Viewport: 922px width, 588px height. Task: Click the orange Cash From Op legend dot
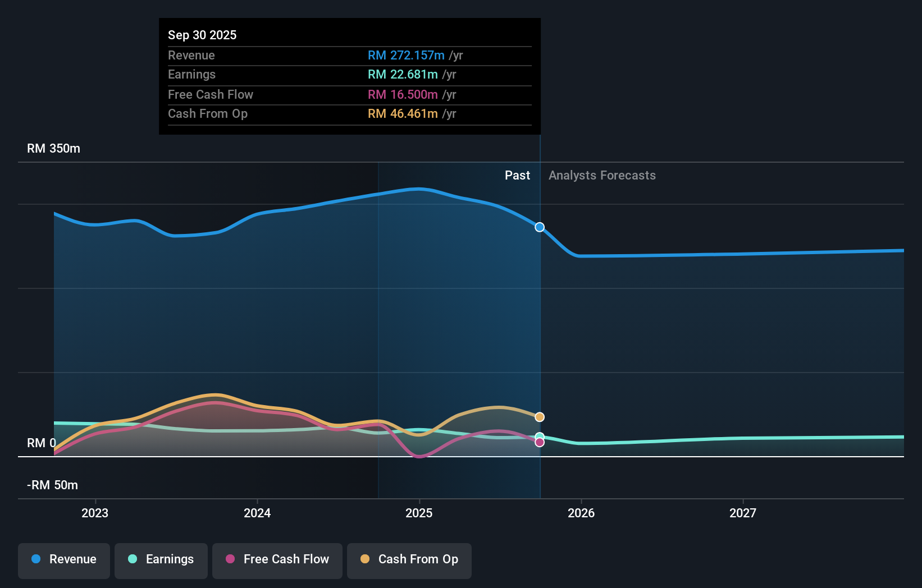364,559
